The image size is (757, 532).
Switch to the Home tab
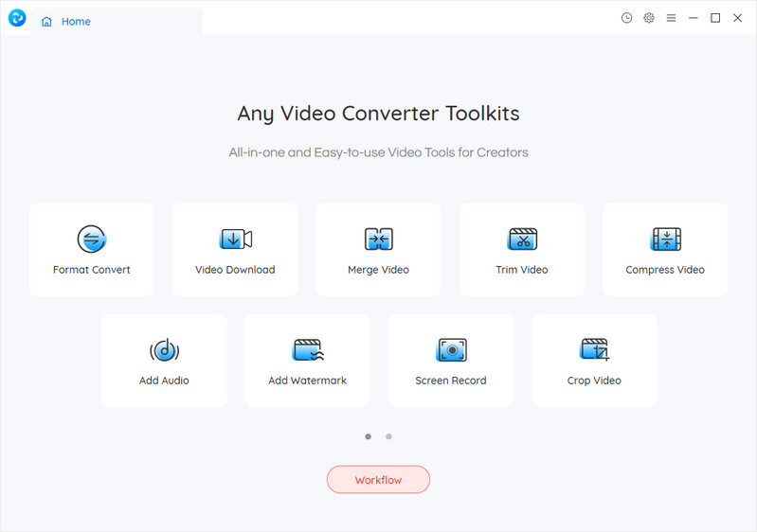click(x=66, y=22)
